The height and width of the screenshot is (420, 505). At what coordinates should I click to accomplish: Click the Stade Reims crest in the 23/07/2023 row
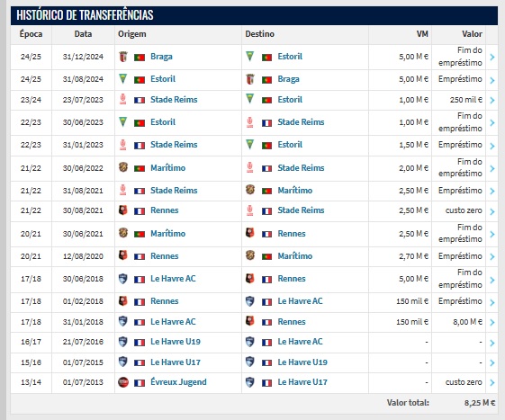point(123,100)
